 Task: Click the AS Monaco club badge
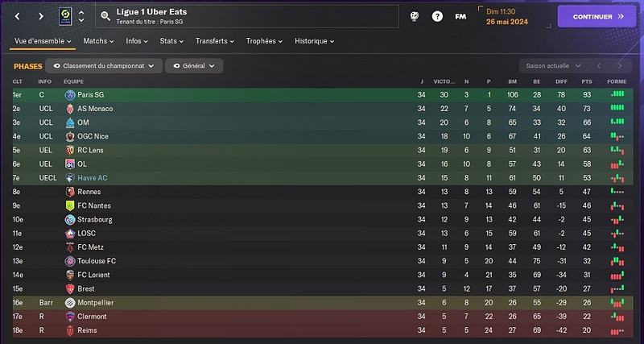coord(70,109)
